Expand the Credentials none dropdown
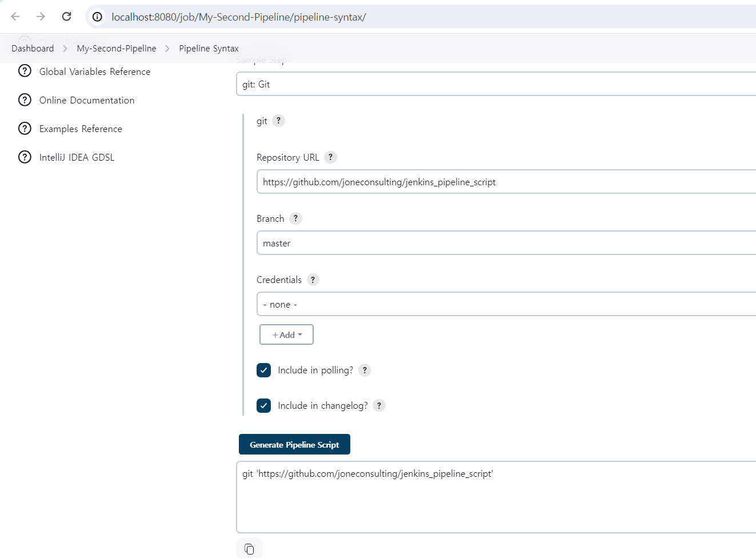The image size is (756, 558). (506, 304)
